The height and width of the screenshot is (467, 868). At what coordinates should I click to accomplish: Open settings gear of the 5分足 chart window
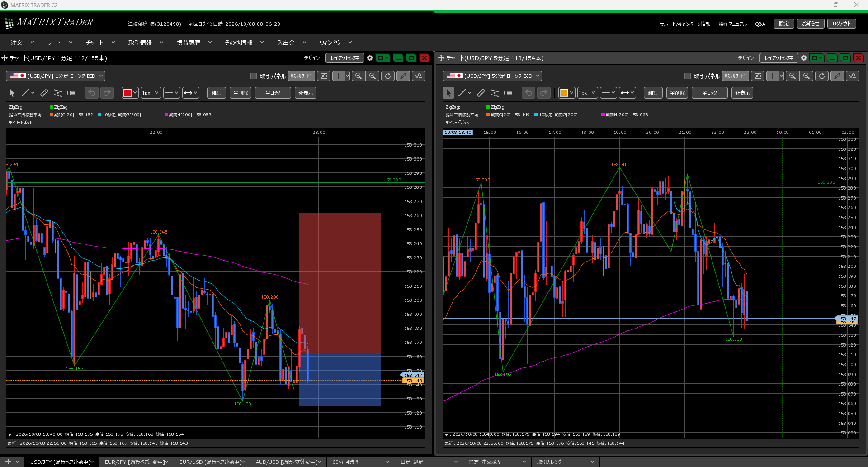click(x=804, y=58)
